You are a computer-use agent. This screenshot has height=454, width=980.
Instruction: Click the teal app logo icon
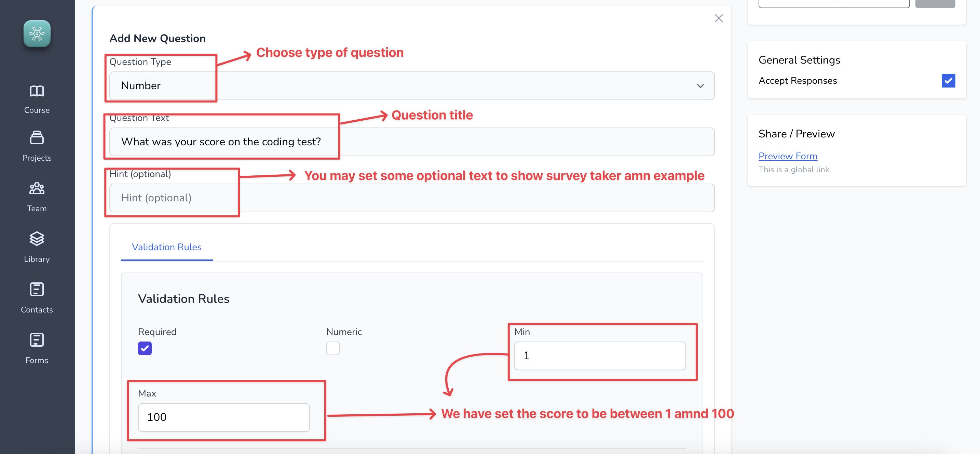point(37,34)
